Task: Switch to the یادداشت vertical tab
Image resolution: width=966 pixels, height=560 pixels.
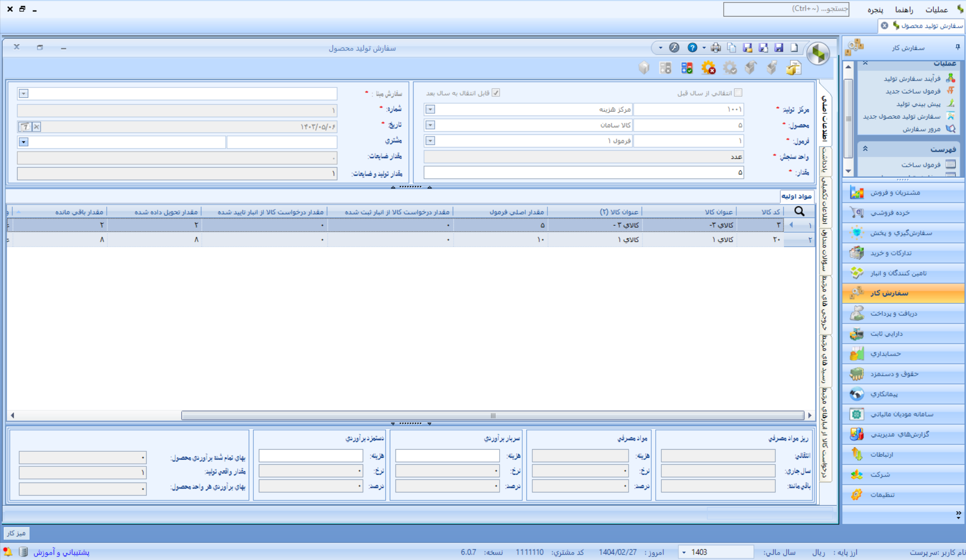Action: click(x=825, y=161)
